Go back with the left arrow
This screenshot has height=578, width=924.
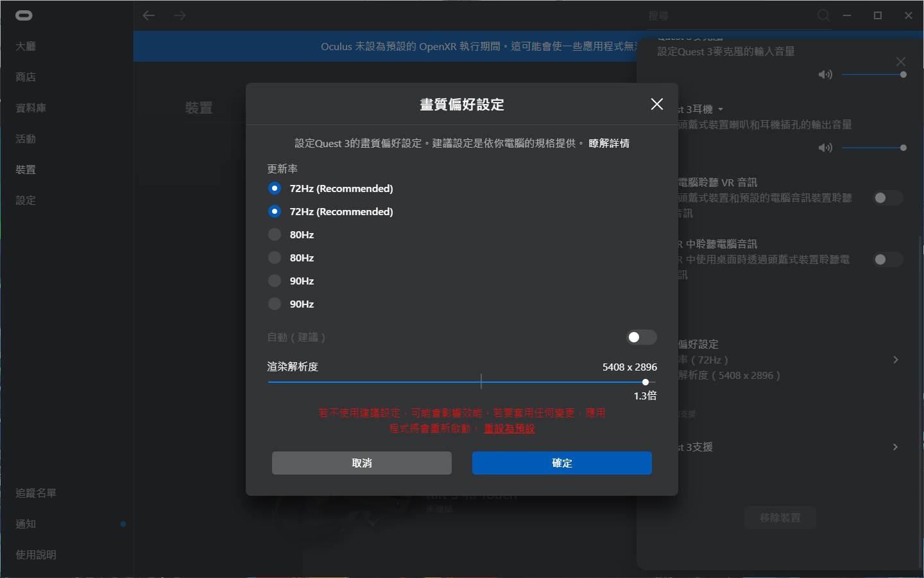[x=149, y=15]
